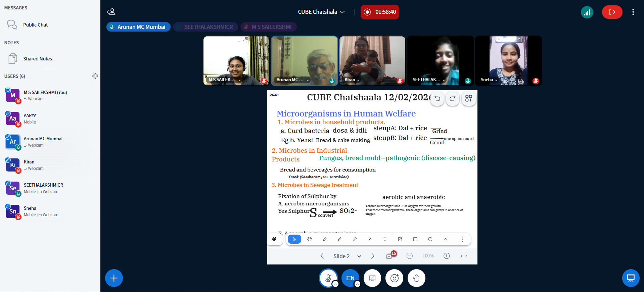Unmute the microphone

[328, 278]
